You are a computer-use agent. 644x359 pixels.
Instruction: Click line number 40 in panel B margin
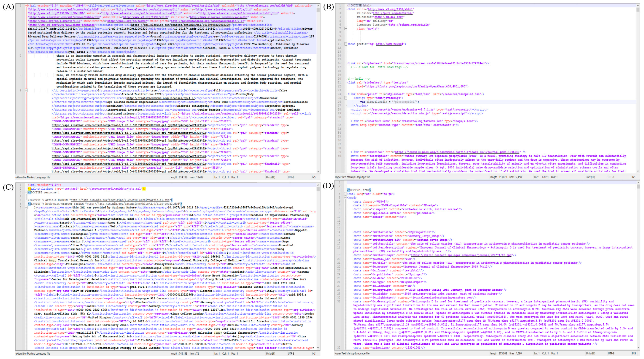pos(339,156)
